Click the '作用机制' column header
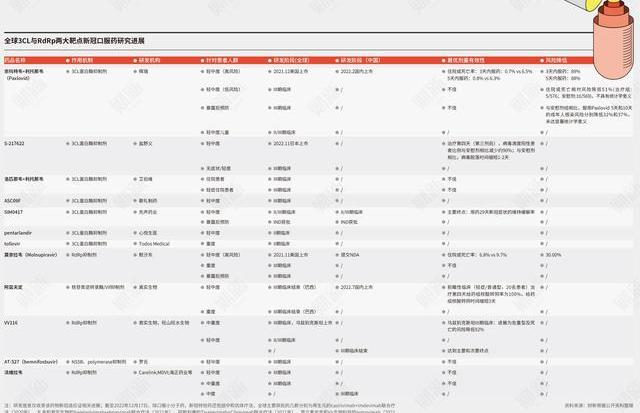640x413 pixels. tap(82, 60)
